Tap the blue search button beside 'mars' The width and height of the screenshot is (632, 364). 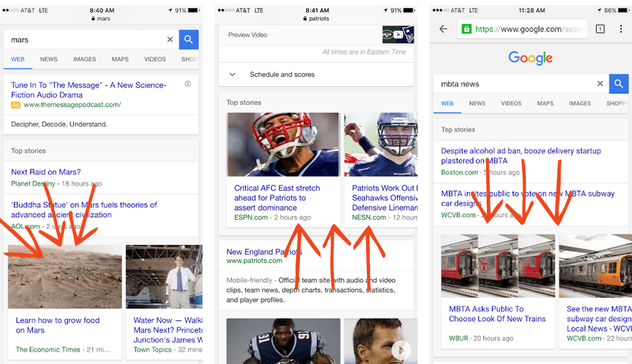[189, 40]
